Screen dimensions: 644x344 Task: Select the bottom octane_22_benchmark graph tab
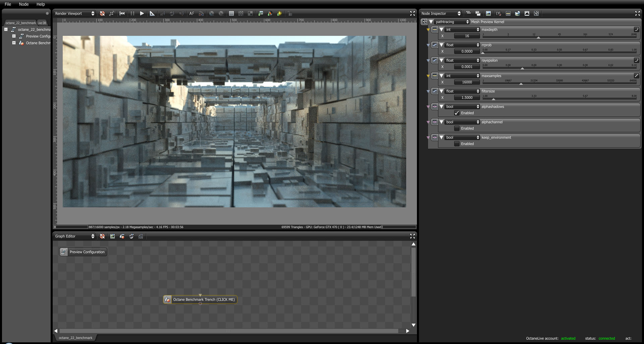point(75,338)
